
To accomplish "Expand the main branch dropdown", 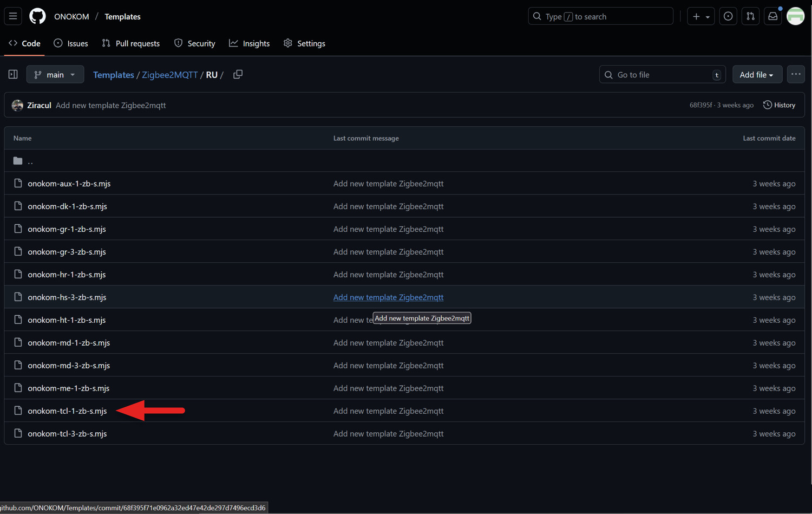I will click(x=55, y=75).
